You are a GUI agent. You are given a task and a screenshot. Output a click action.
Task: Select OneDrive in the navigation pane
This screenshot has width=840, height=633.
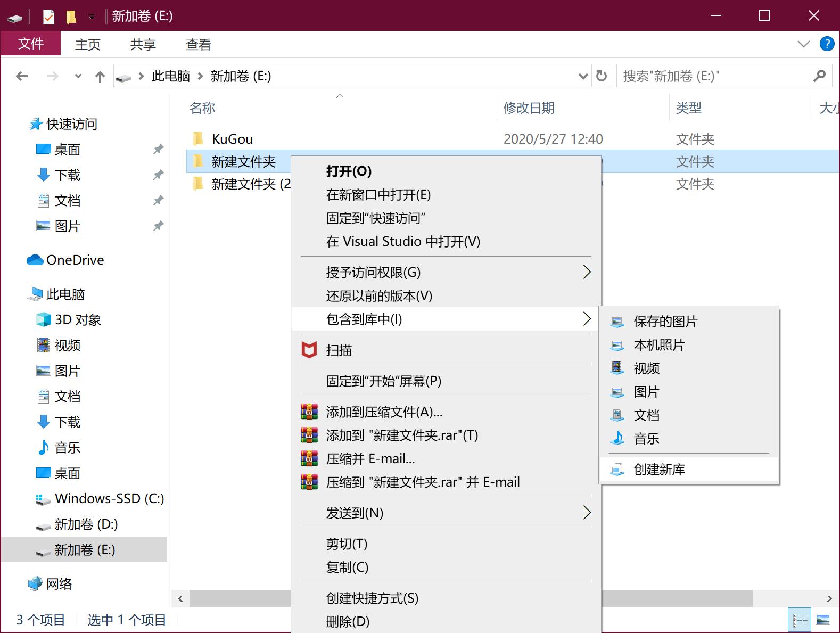75,260
